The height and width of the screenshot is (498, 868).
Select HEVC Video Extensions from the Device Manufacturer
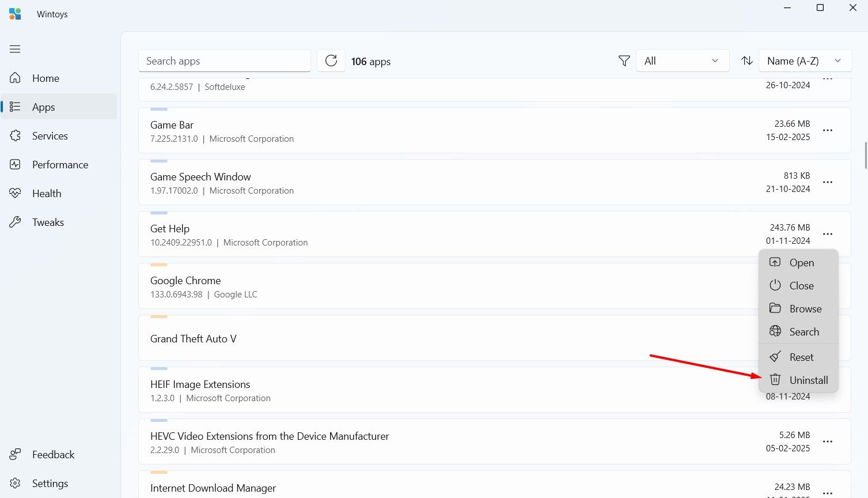pos(494,442)
